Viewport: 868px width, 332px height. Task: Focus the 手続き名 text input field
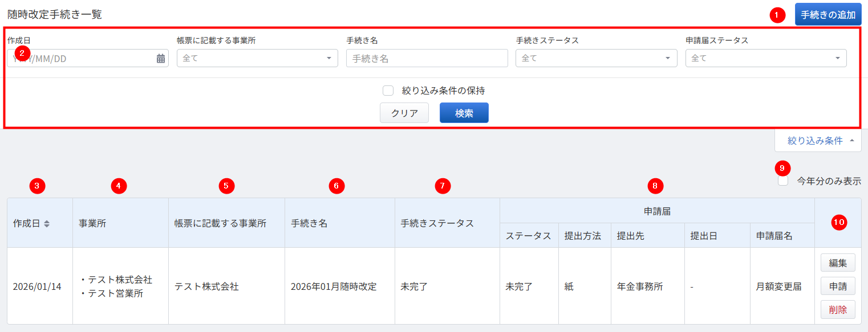[427, 58]
